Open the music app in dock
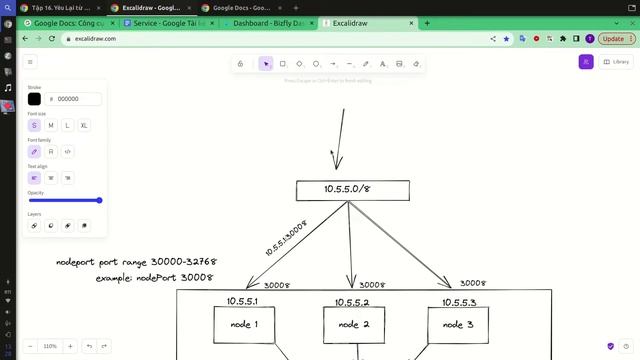Screen dimensions: 640x360 (x=8, y=88)
